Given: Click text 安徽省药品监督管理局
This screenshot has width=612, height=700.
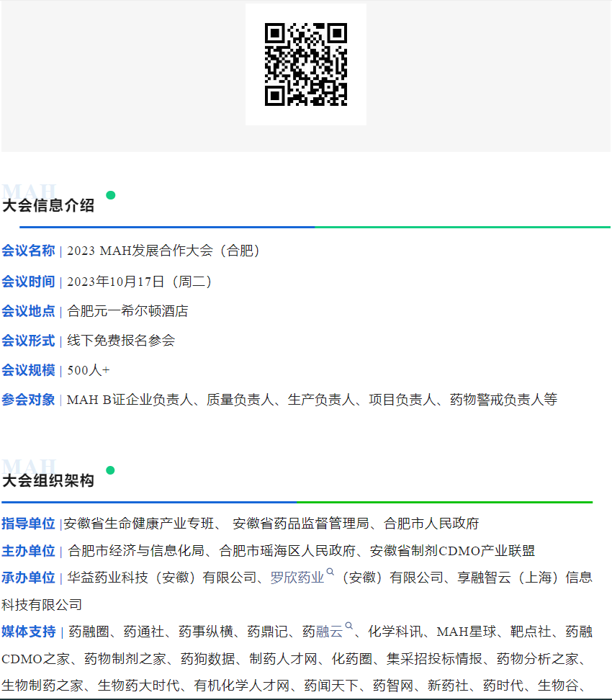Looking at the screenshot, I should pos(300,524).
